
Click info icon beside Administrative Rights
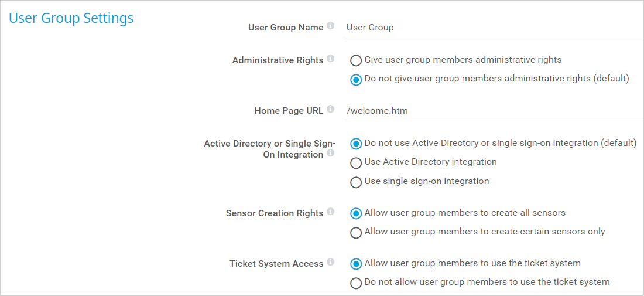(x=331, y=59)
